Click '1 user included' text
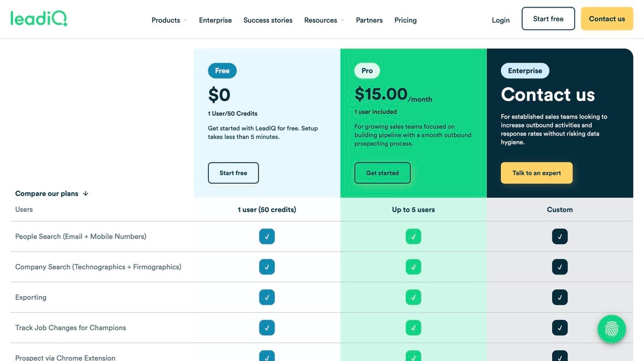This screenshot has width=644, height=361. click(x=375, y=111)
